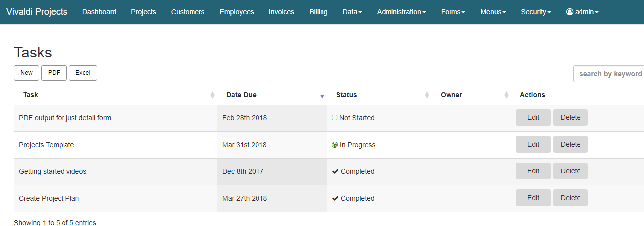This screenshot has height=226, width=644.
Task: Expand the Security dropdown menu
Action: (536, 12)
